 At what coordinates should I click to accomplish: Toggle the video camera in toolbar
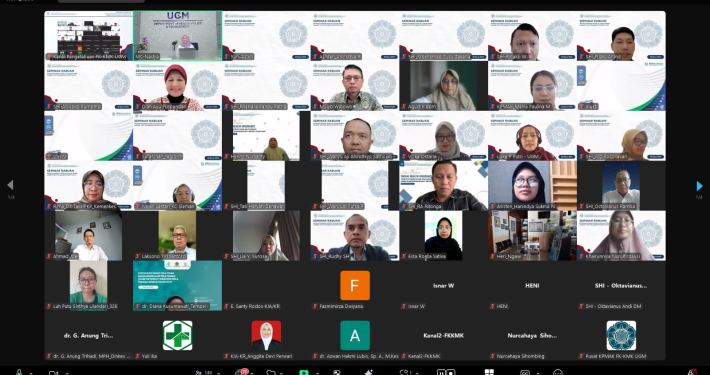coord(53,373)
